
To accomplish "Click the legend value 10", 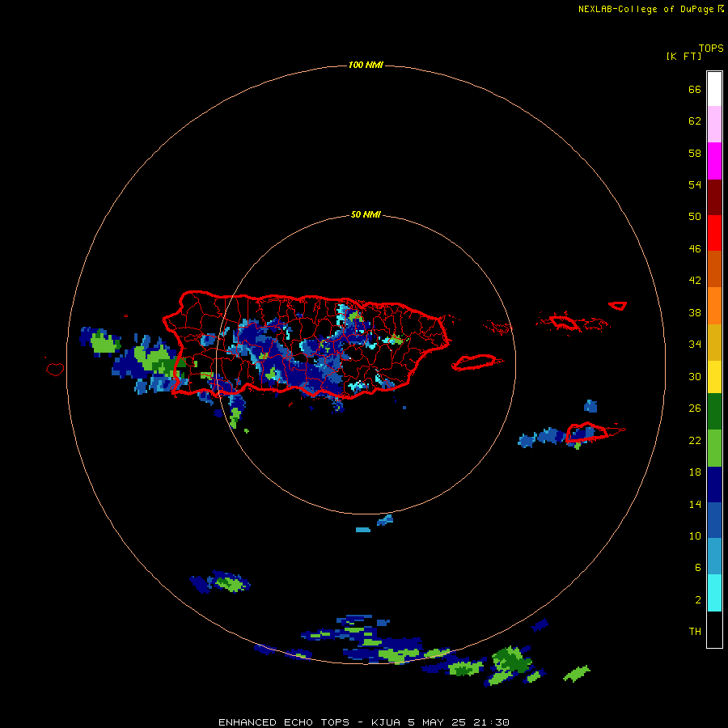I will 695,536.
